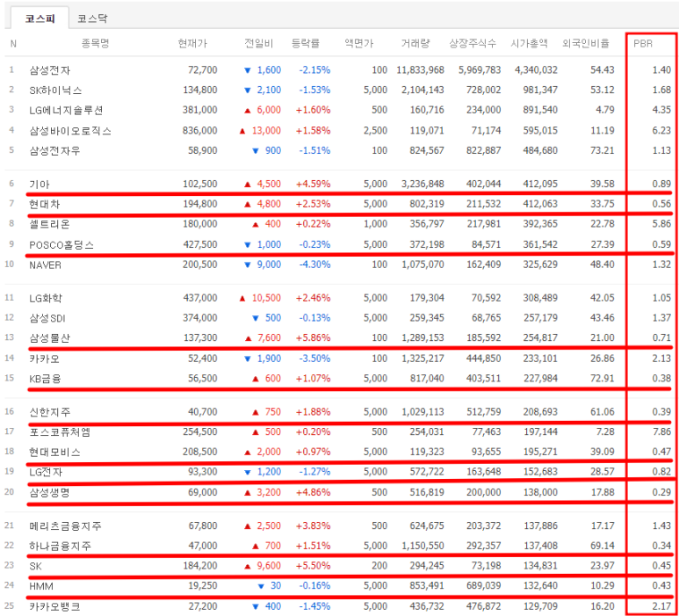
Task: Click the blue down arrow for 삼성전자
Action: (248, 70)
